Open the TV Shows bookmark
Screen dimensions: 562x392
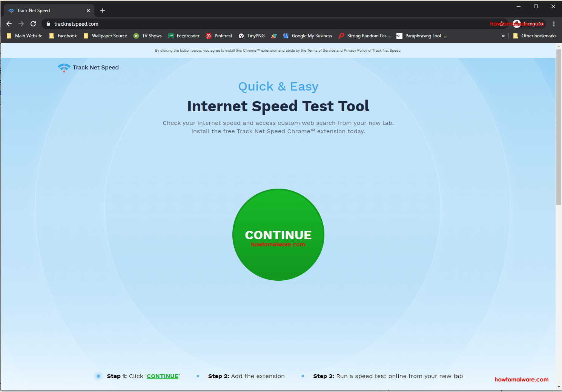(147, 36)
